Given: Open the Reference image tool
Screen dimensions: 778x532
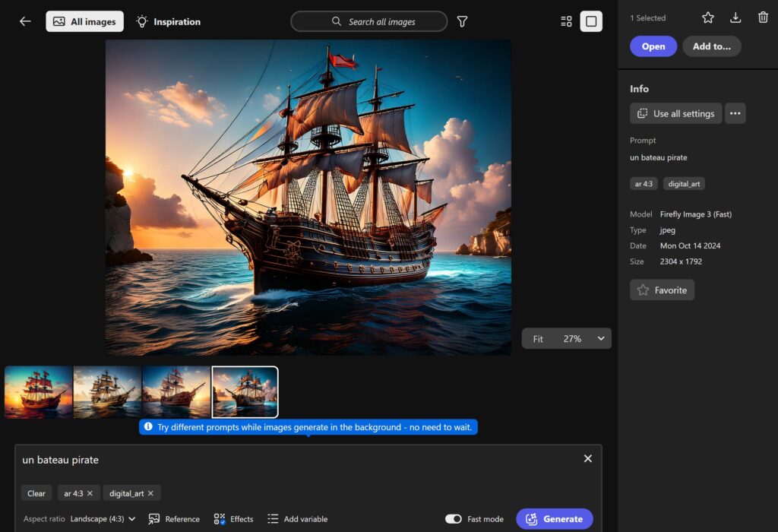Looking at the screenshot, I should coord(174,519).
